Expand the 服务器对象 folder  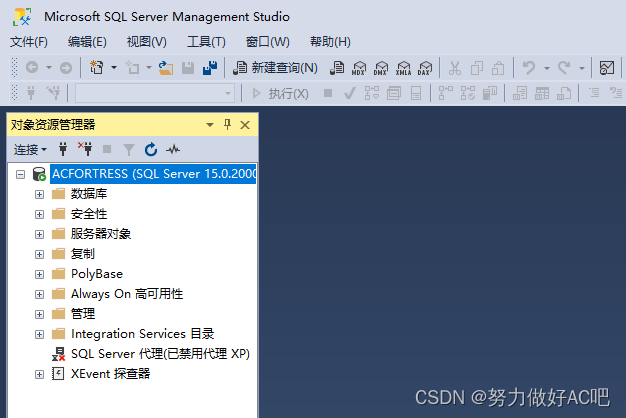pos(39,234)
